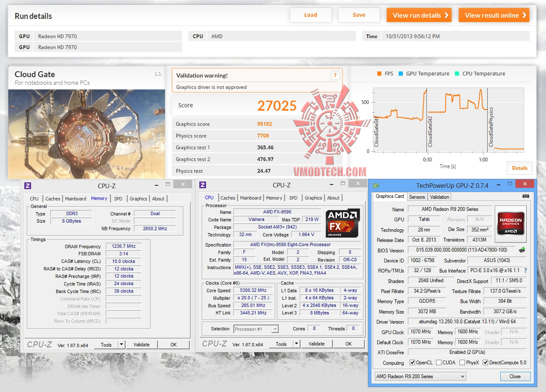Close the CPU-Z memory timings window
The image size is (546, 392).
(x=183, y=184)
